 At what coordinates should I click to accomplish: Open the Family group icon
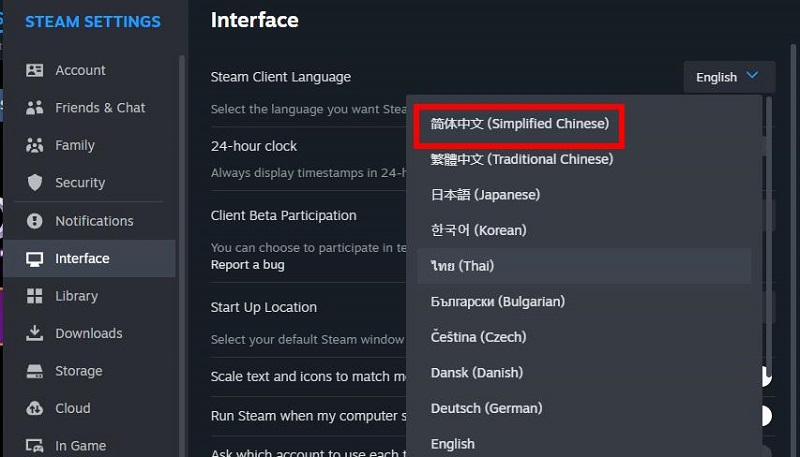coord(35,145)
